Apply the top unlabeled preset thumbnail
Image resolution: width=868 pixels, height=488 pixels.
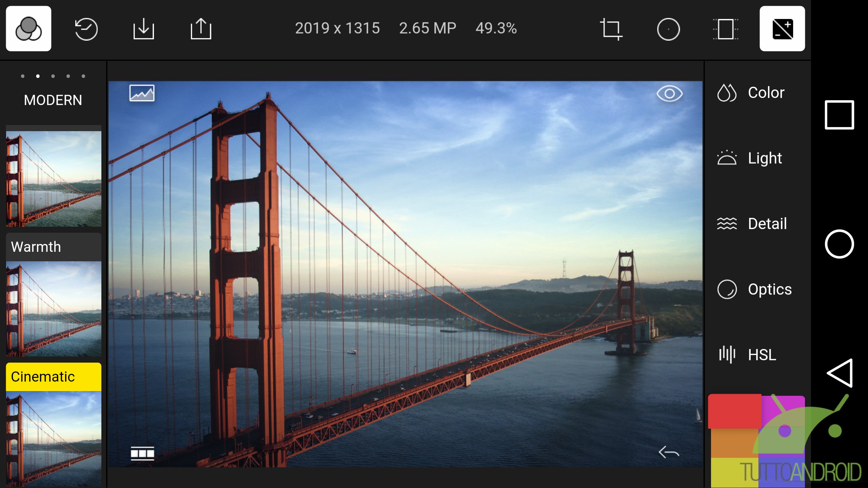pyautogui.click(x=54, y=179)
